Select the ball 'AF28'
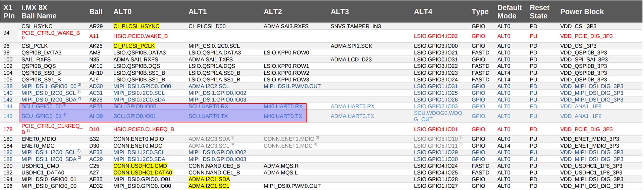 pos(96,106)
